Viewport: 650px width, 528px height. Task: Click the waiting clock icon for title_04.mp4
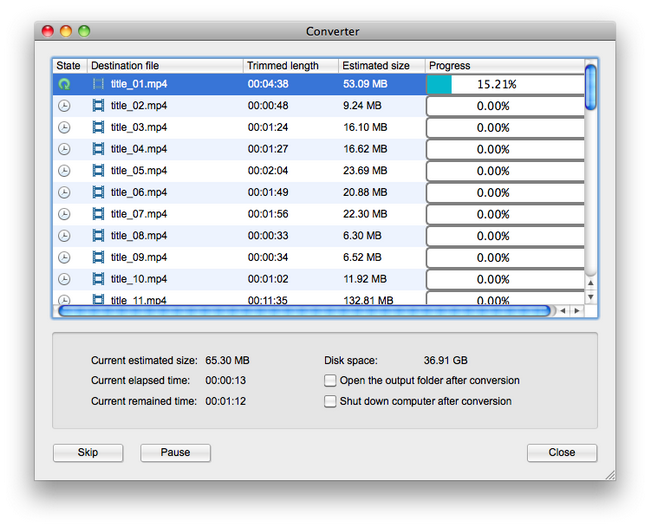click(64, 149)
